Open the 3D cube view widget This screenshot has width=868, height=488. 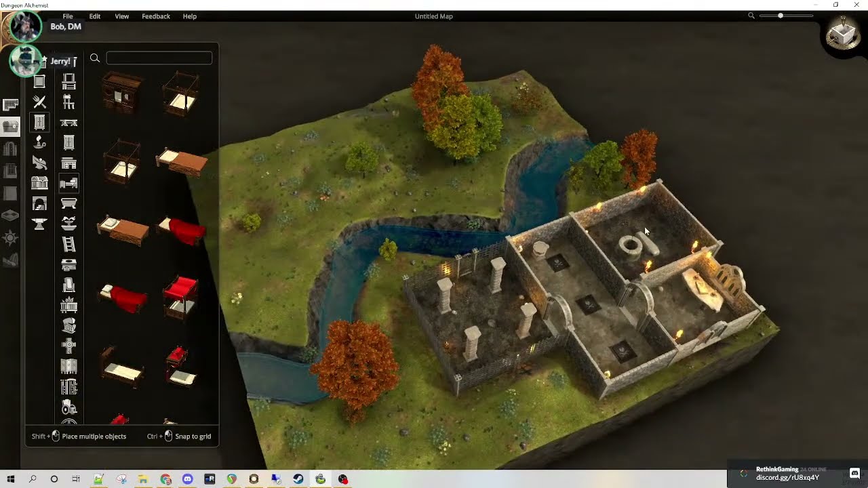click(843, 34)
